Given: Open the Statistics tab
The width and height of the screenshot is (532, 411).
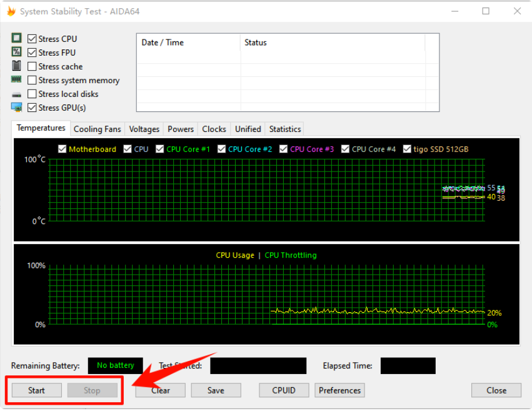Looking at the screenshot, I should tap(285, 129).
